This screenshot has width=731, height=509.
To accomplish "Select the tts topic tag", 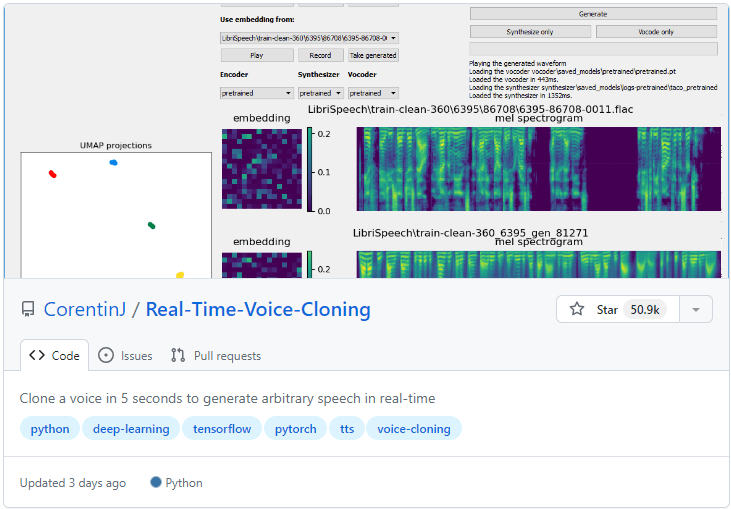I will point(347,428).
